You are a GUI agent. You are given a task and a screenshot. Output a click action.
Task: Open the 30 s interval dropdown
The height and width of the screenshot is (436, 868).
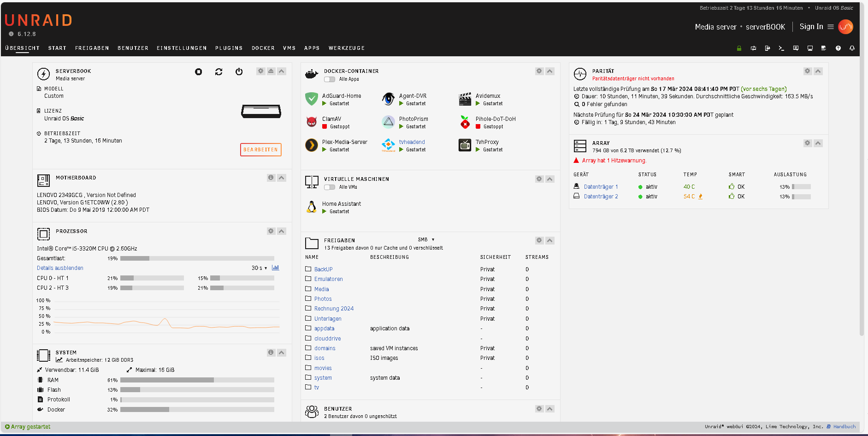pyautogui.click(x=259, y=268)
